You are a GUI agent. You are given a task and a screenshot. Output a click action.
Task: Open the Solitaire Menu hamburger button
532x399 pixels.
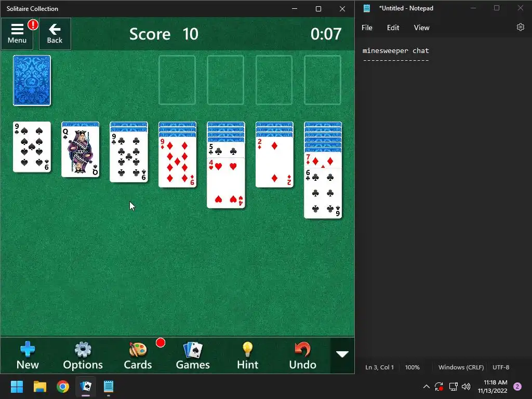pos(17,34)
